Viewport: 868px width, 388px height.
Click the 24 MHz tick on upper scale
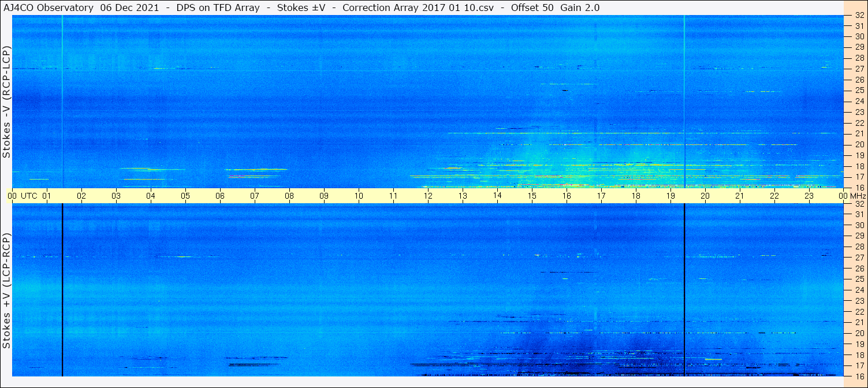coord(859,101)
